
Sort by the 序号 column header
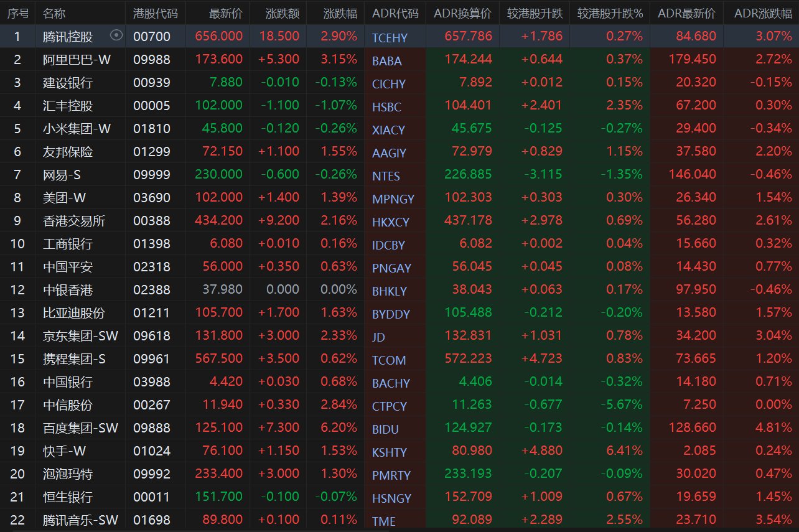point(17,13)
